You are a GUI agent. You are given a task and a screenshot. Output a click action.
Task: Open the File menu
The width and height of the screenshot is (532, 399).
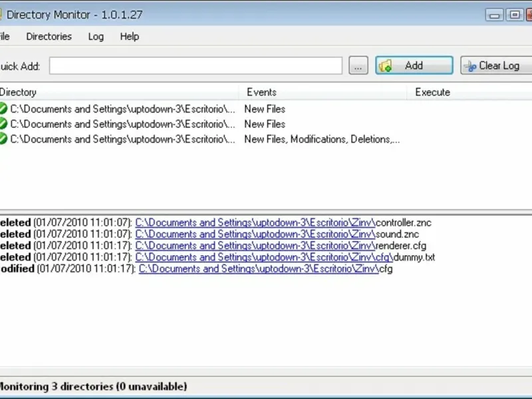tap(5, 37)
